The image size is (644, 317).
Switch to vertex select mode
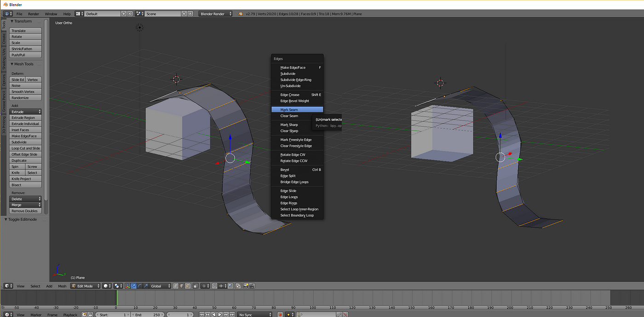176,286
